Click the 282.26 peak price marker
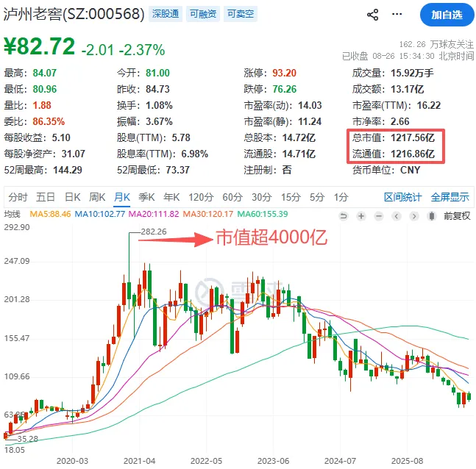 tap(154, 232)
